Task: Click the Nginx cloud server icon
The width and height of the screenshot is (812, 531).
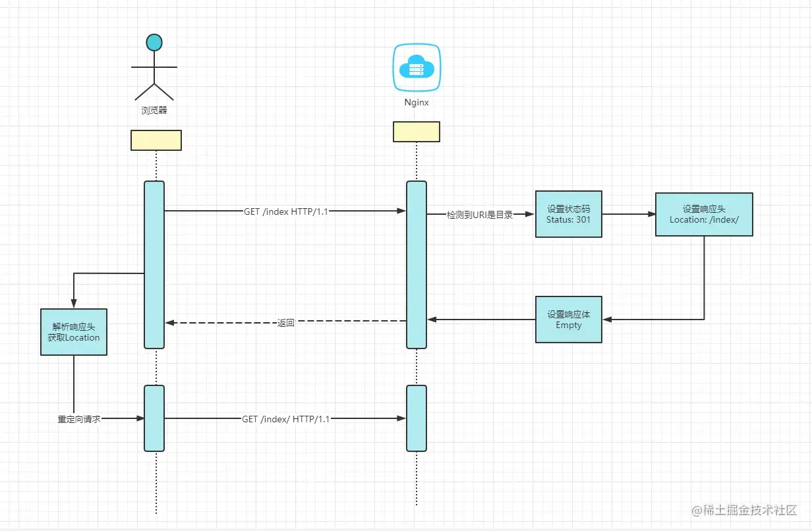Action: click(x=417, y=67)
